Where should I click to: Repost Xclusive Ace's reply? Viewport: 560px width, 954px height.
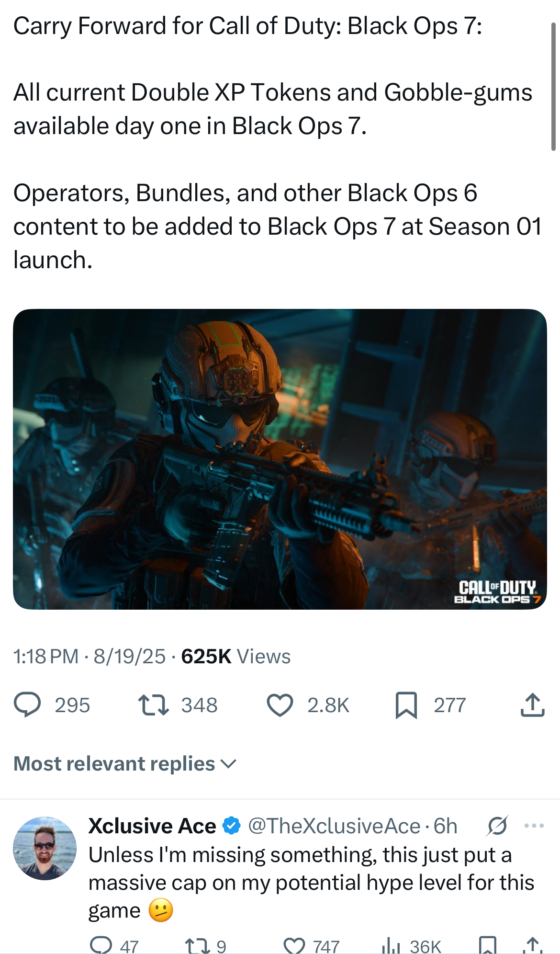coord(197,945)
